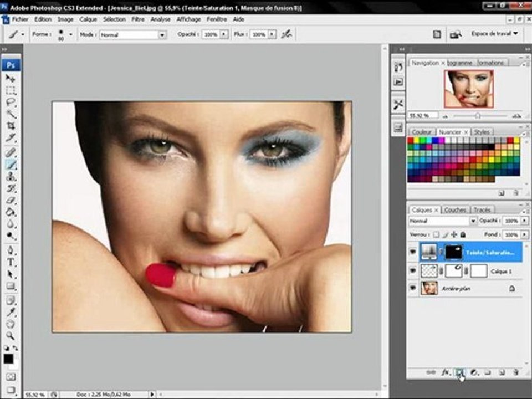Select the Rectangular Marquee tool
Viewport: 532px width, 399px height.
(x=11, y=90)
